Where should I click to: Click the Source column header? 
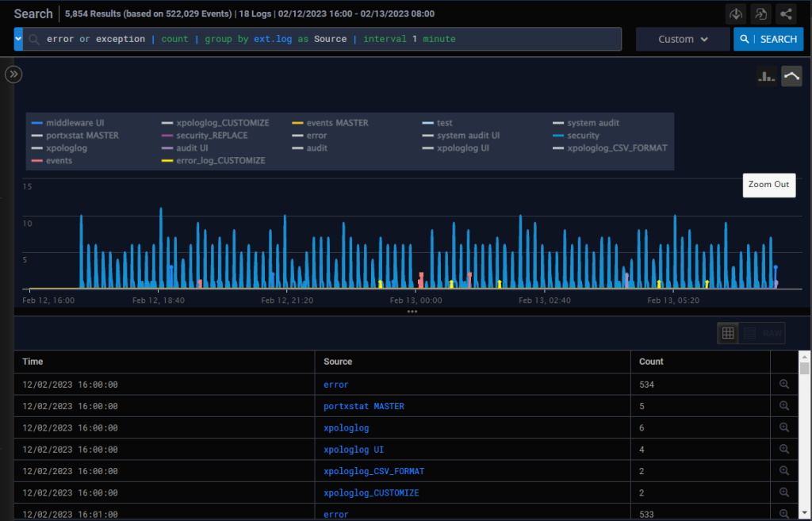click(338, 362)
